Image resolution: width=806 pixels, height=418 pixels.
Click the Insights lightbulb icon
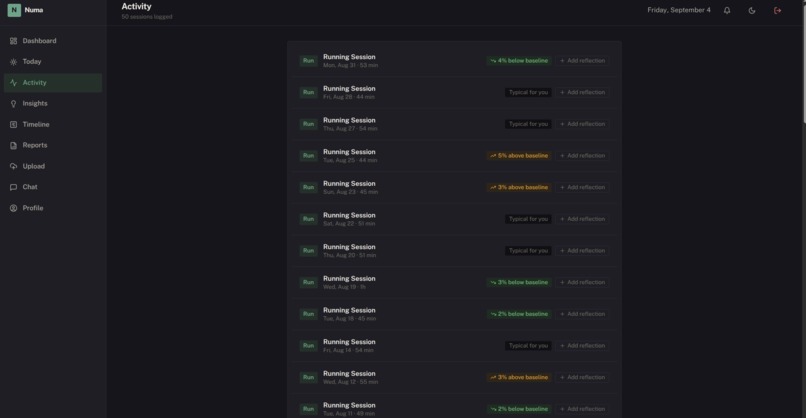tap(13, 103)
